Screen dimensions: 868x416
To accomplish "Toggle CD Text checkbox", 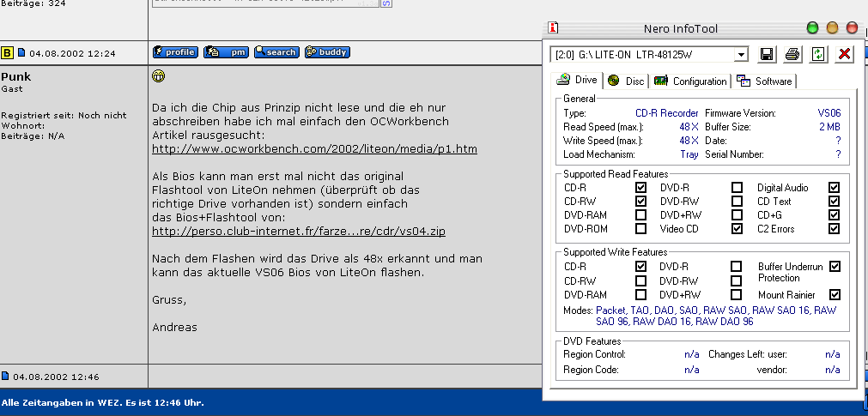I will point(835,201).
